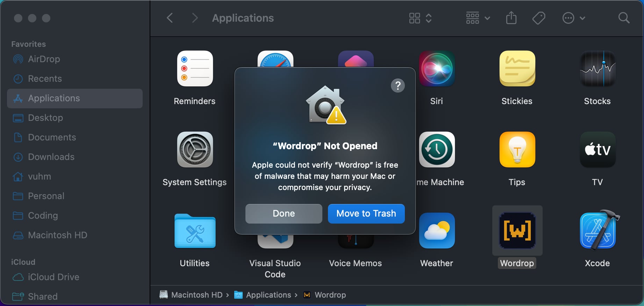644x306 pixels.
Task: Click Applications in the path bar
Action: pos(263,295)
